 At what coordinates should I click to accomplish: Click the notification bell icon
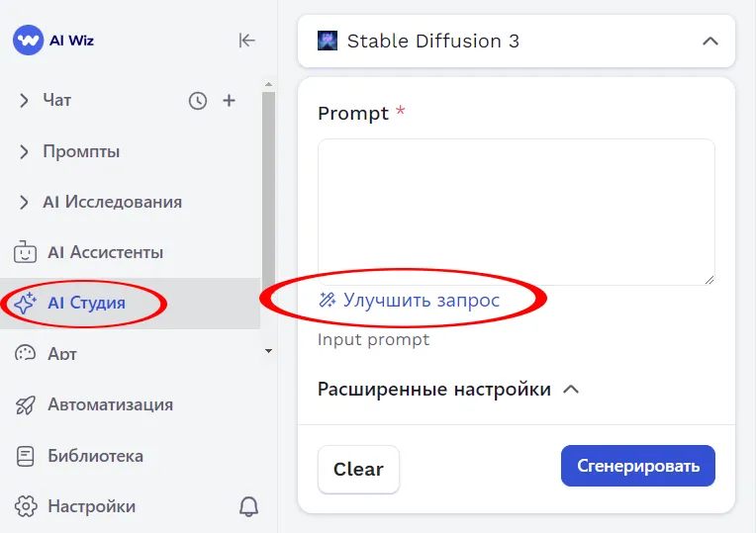[249, 507]
